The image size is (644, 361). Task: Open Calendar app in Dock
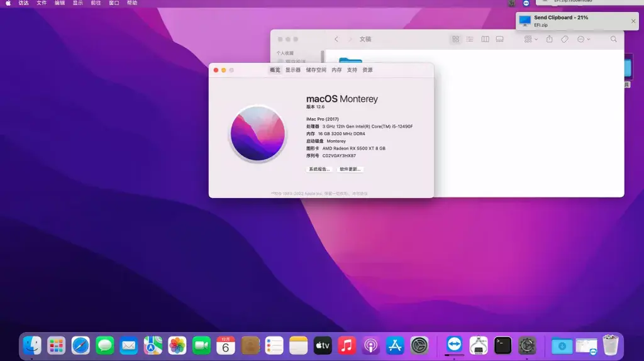pyautogui.click(x=226, y=345)
